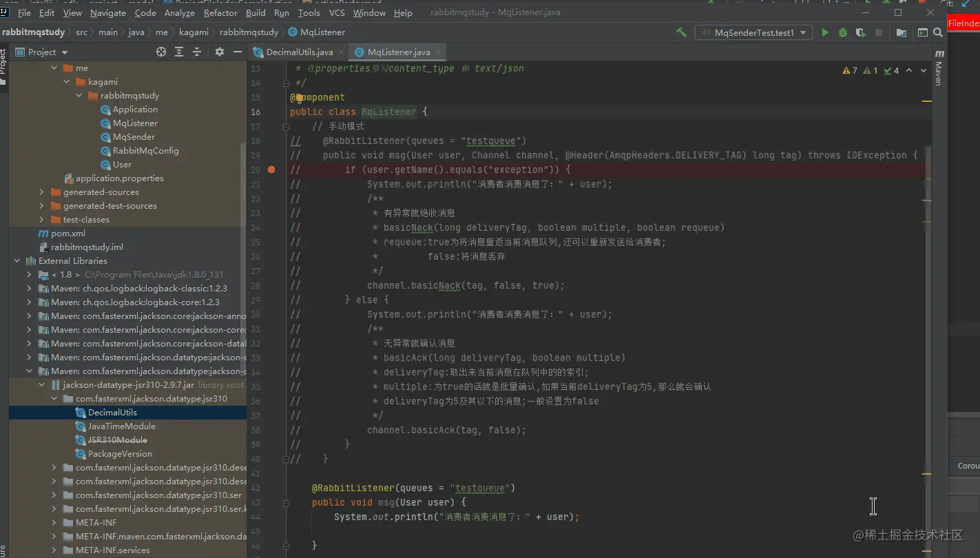Hide the Project tool window
Image resolution: width=980 pixels, height=558 pixels.
coord(238,52)
